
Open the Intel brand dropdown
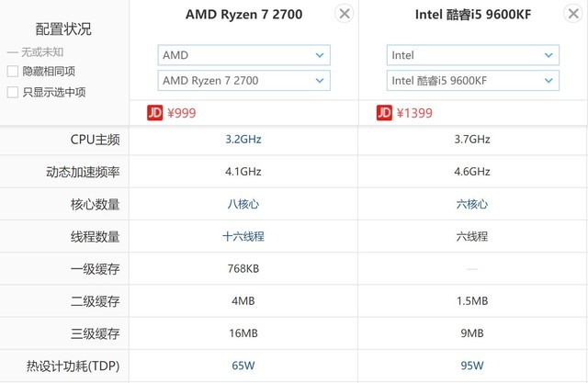[x=471, y=55]
